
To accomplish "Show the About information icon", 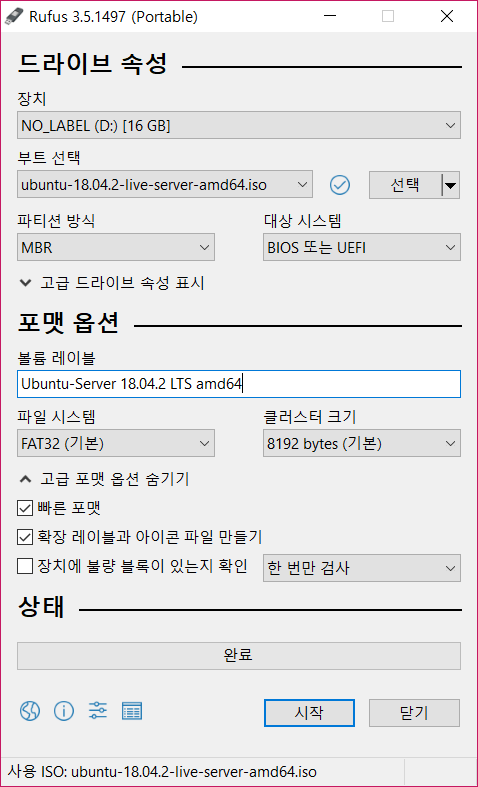I will tap(64, 711).
